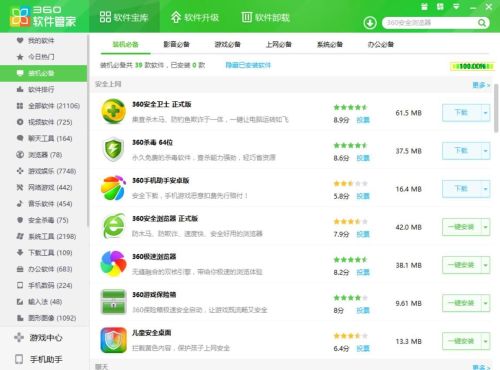Click 投票 link for 360安全卫士
500x370 pixels.
point(363,120)
